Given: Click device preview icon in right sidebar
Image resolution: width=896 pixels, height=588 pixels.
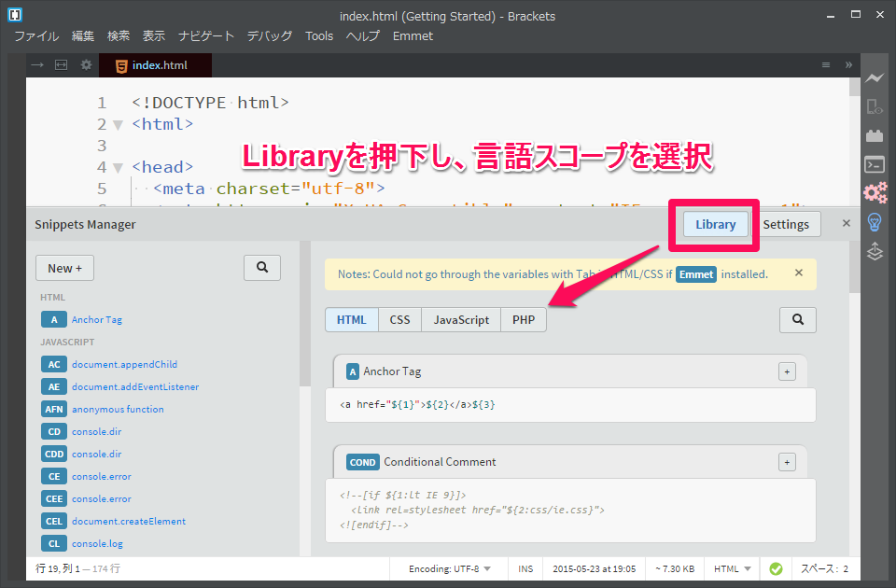Looking at the screenshot, I should click(875, 106).
